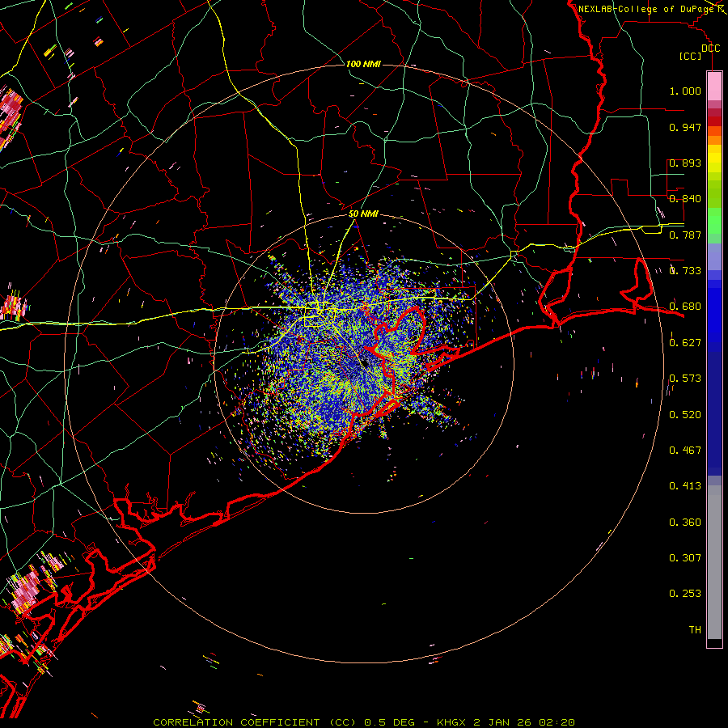Click the TH threshold label on the scale
The height and width of the screenshot is (728, 728).
[x=695, y=630]
